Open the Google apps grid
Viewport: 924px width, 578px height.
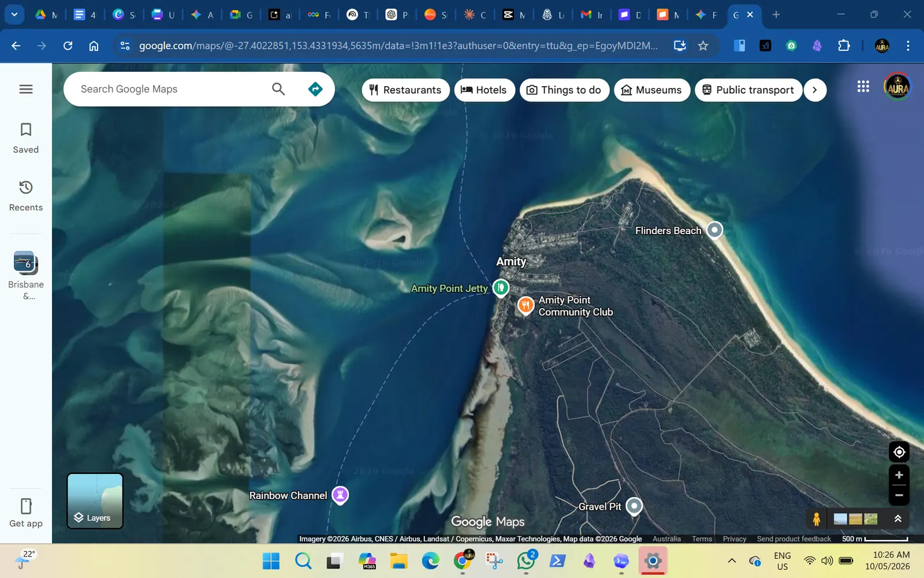click(x=863, y=87)
